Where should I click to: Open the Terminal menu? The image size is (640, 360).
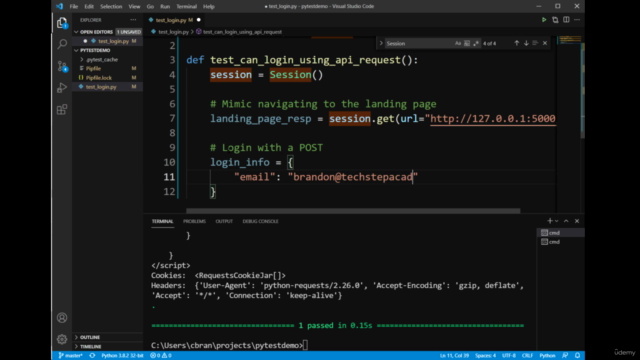pyautogui.click(x=187, y=7)
